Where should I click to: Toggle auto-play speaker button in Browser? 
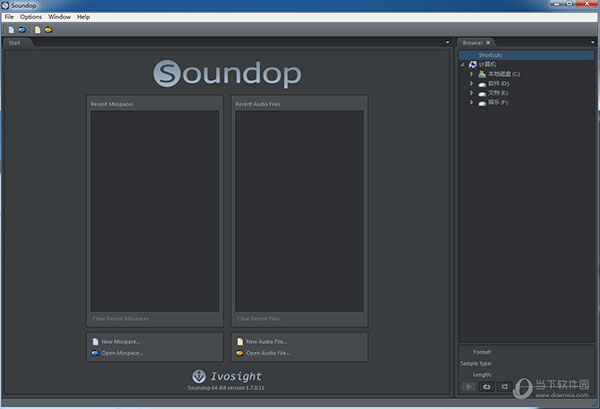tap(505, 387)
